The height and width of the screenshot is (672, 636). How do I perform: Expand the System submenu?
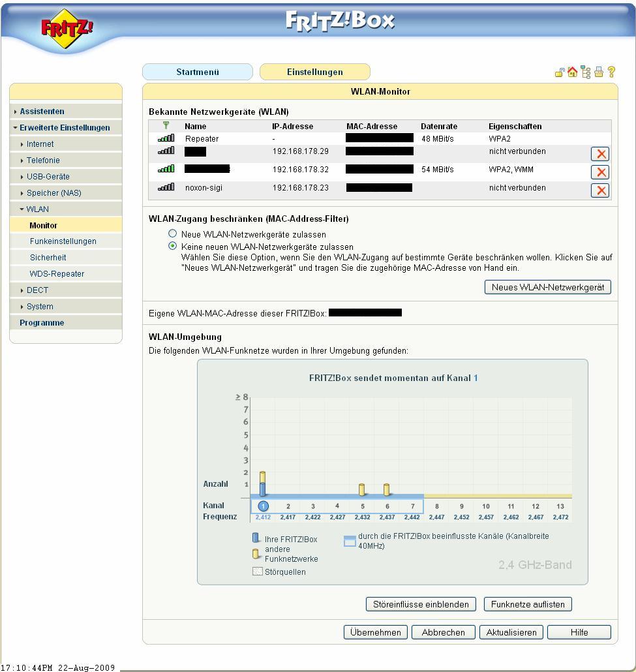40,307
